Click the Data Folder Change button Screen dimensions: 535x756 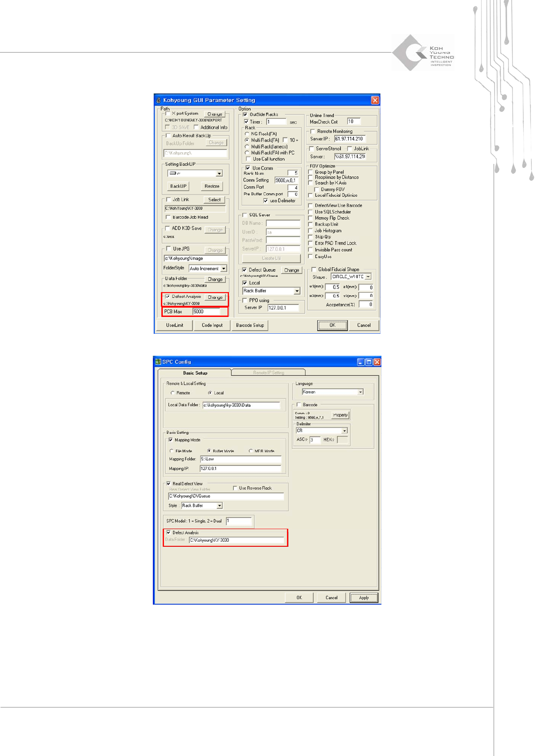click(215, 279)
